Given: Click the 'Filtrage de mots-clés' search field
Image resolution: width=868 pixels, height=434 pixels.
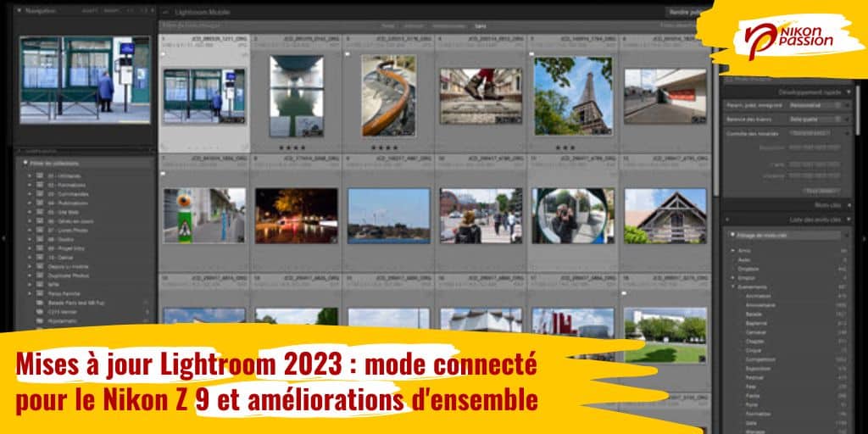Looking at the screenshot, I should click(784, 236).
